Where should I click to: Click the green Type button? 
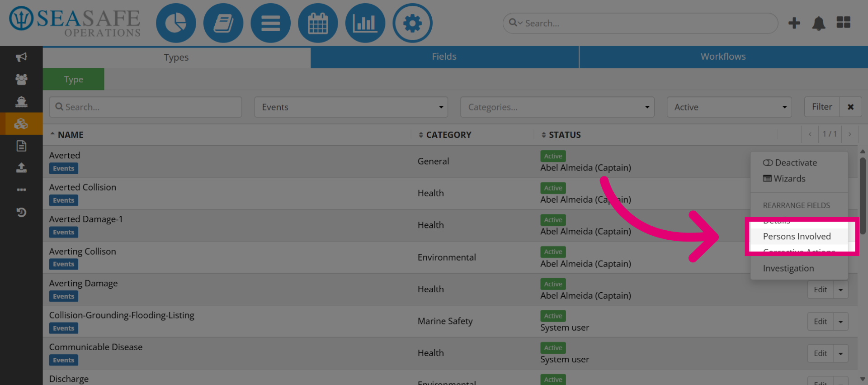[x=74, y=79]
